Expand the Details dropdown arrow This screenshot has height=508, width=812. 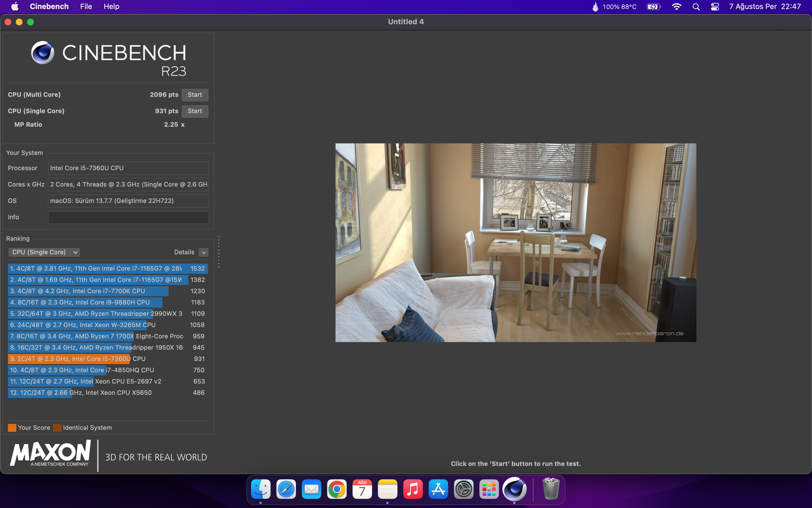point(203,252)
